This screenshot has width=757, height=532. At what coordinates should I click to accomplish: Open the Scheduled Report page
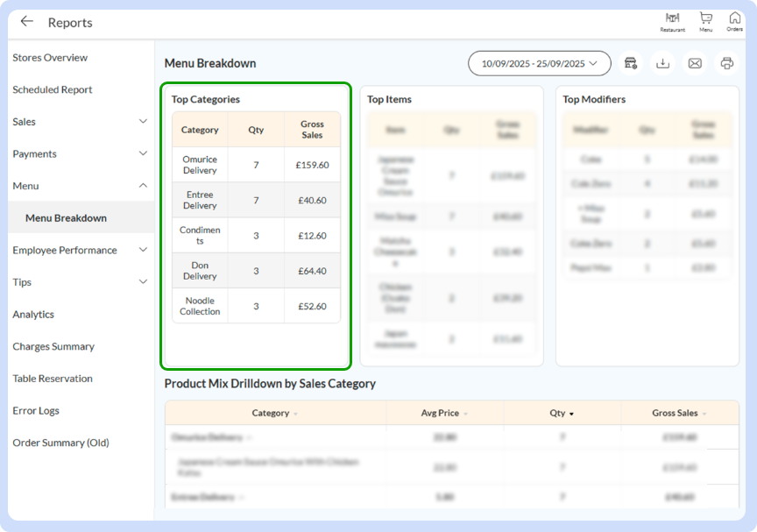click(x=52, y=89)
